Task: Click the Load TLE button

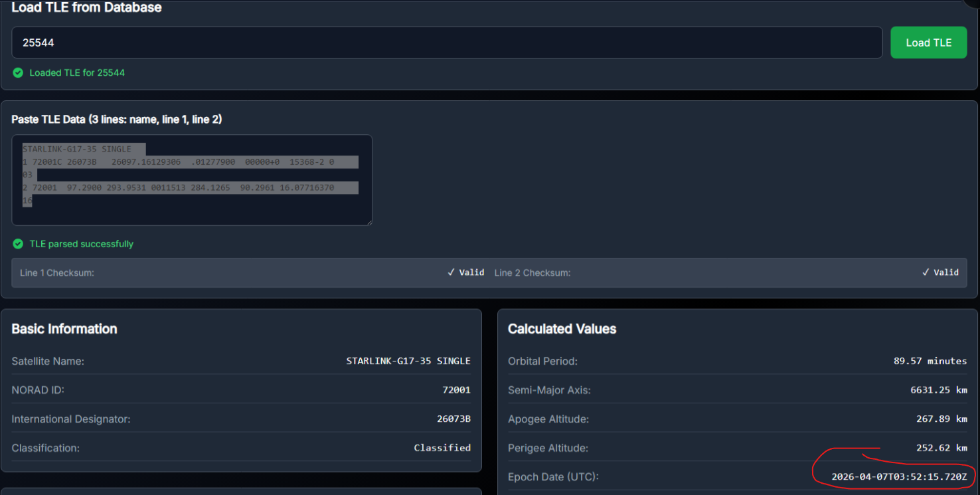Action: coord(928,43)
